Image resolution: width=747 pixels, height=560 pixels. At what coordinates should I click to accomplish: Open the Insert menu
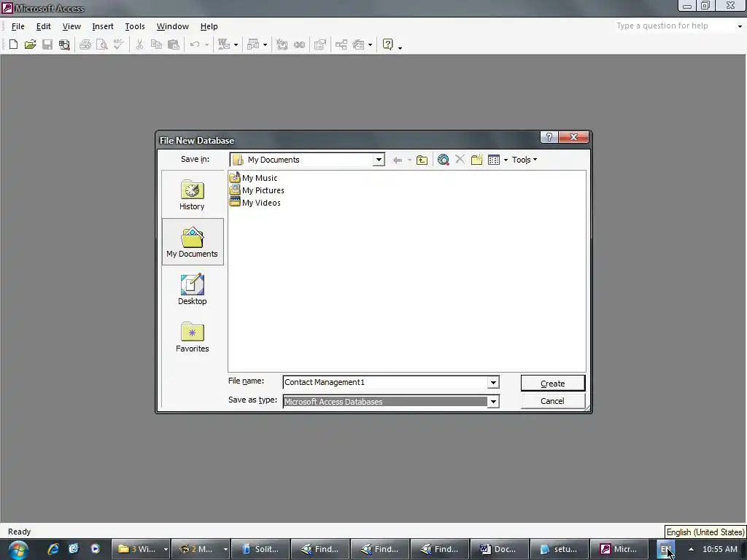pos(103,26)
